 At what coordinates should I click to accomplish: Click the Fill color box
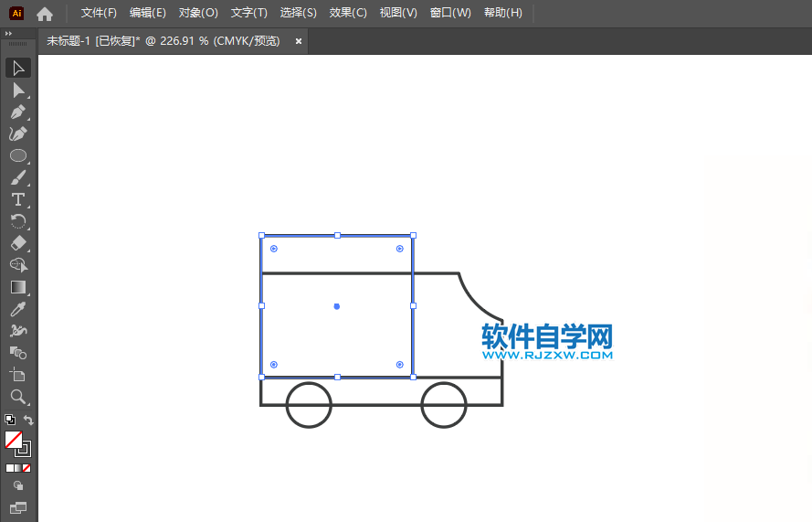[x=14, y=440]
